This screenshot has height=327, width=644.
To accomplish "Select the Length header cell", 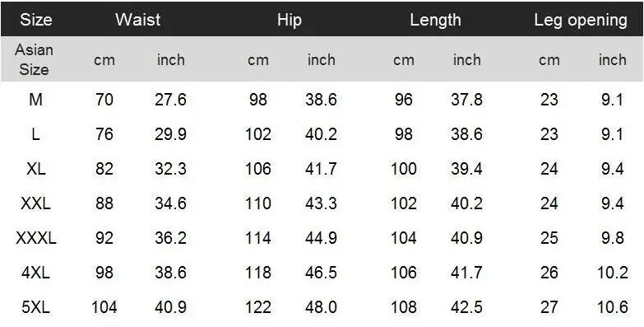I will 435,20.
